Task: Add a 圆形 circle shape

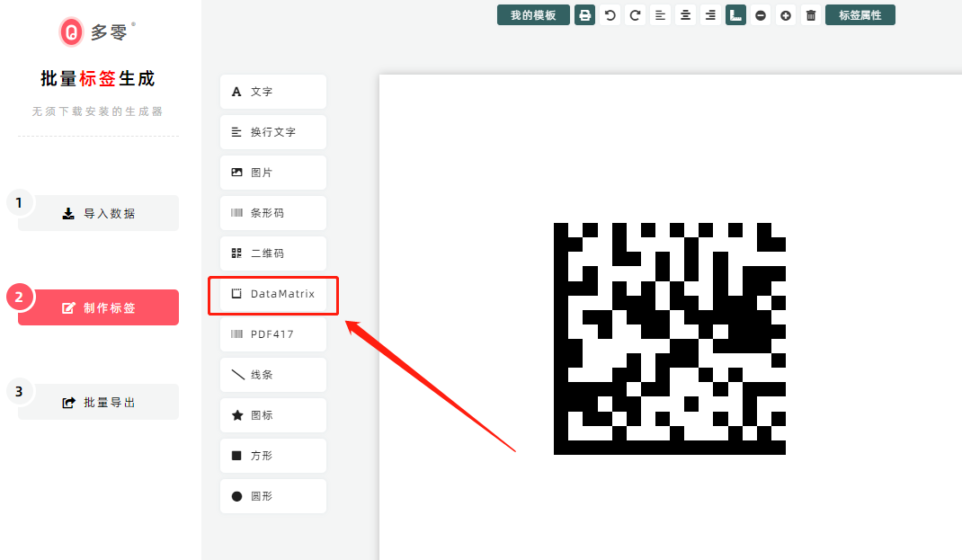Action: coord(273,496)
